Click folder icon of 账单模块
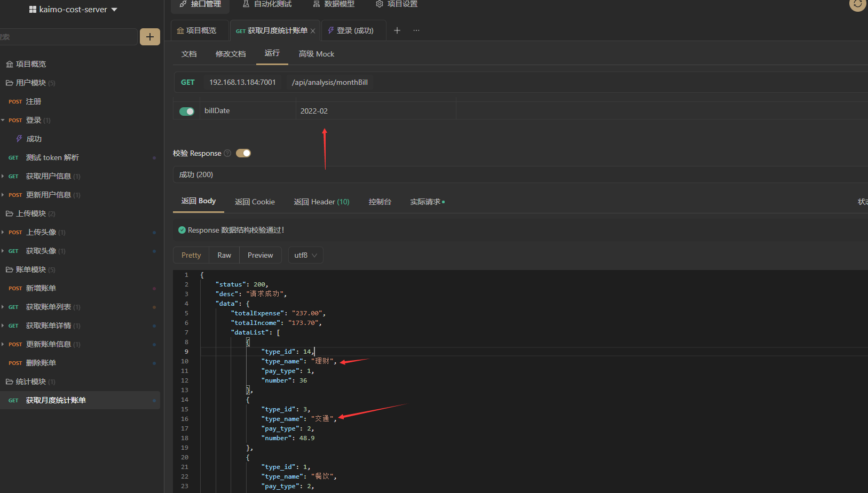Viewport: 868px width, 493px height. 9,269
